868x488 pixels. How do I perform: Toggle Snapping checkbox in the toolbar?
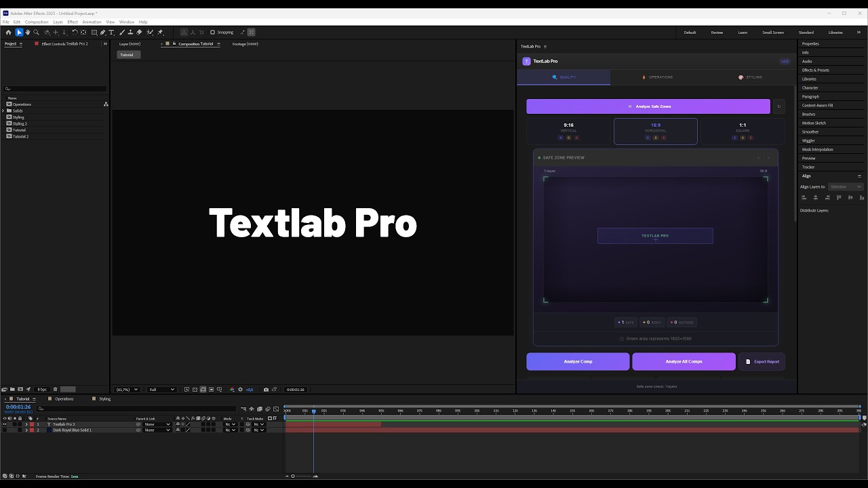point(212,33)
